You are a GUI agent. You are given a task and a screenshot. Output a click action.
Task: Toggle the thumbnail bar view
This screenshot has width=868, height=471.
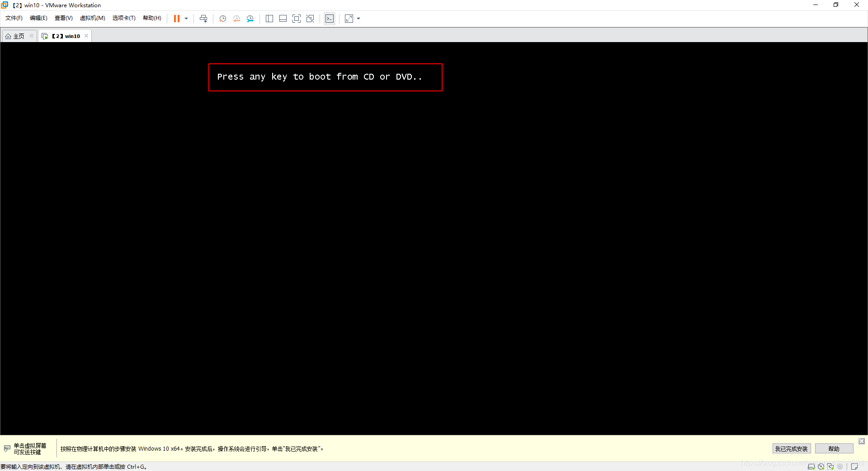283,19
